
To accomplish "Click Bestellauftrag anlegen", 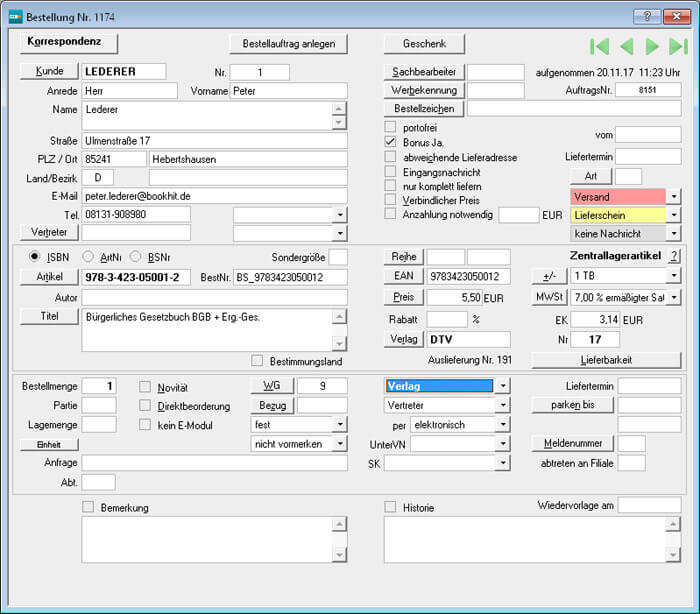I will (288, 44).
